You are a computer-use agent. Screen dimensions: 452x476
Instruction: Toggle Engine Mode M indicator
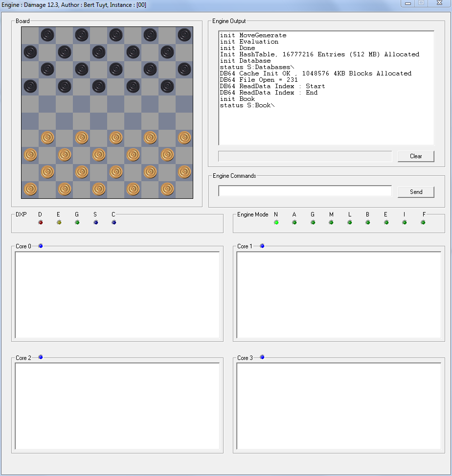pos(331,222)
